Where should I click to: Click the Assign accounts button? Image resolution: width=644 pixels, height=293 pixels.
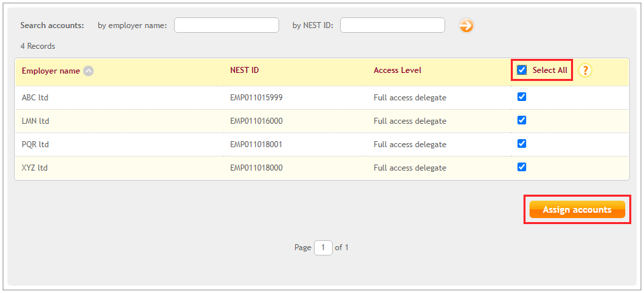[x=577, y=209]
